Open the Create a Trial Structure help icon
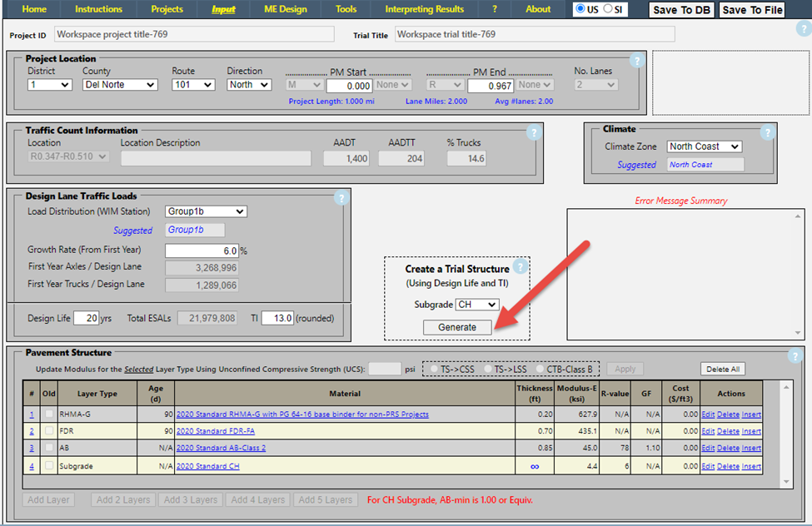Image resolution: width=812 pixels, height=526 pixels. [x=521, y=267]
